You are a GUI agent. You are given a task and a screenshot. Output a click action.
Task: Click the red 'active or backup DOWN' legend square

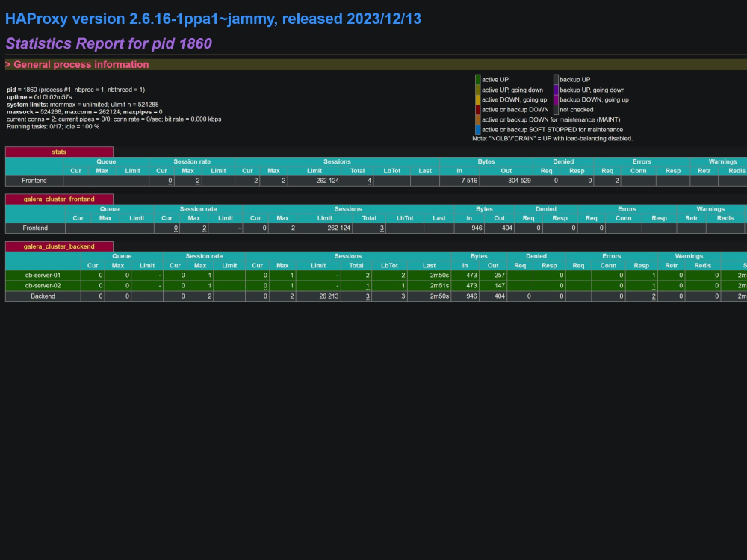477,109
